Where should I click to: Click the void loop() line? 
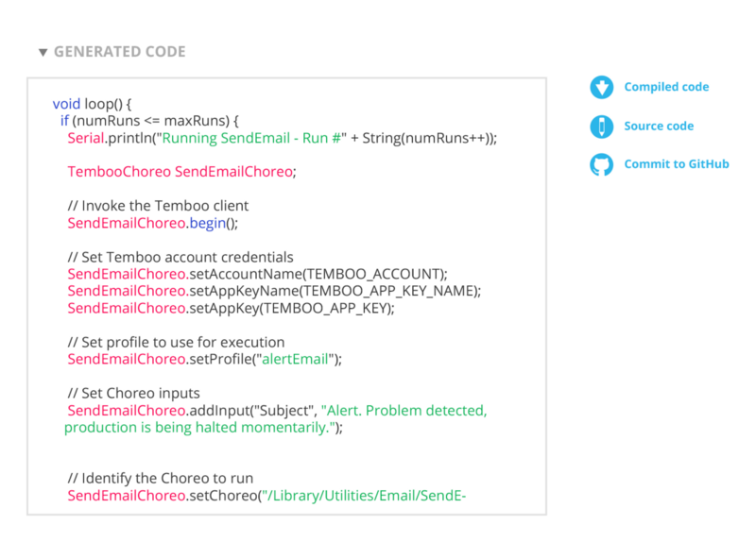click(92, 104)
